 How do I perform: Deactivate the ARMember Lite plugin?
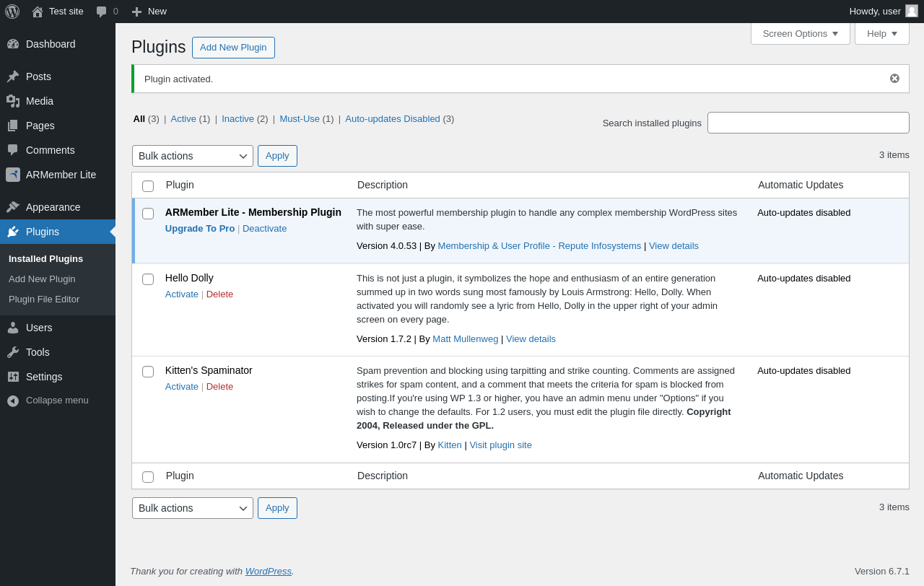tap(264, 228)
